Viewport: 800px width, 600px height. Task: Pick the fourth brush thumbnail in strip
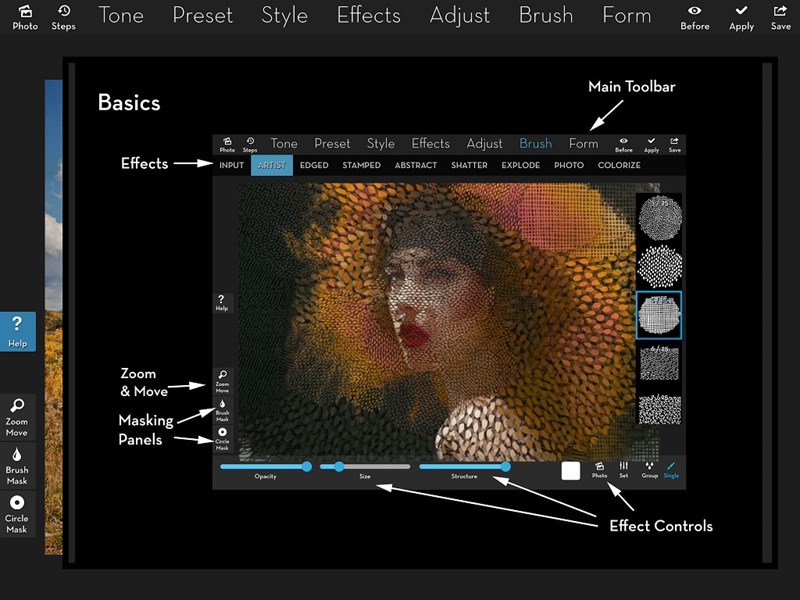660,363
